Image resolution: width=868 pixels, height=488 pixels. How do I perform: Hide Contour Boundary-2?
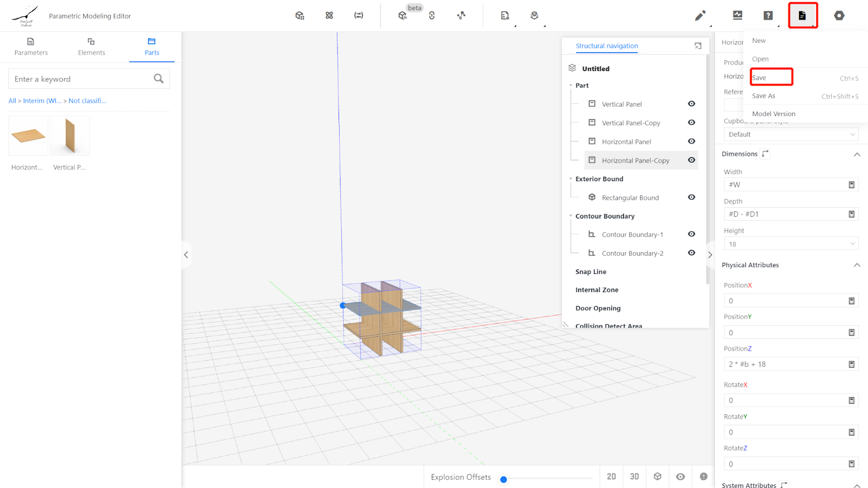(691, 253)
